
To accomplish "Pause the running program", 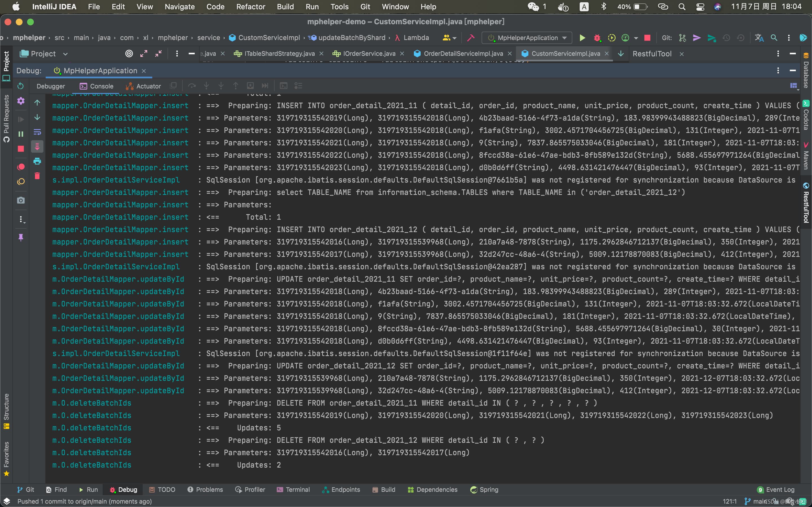I will click(x=21, y=134).
